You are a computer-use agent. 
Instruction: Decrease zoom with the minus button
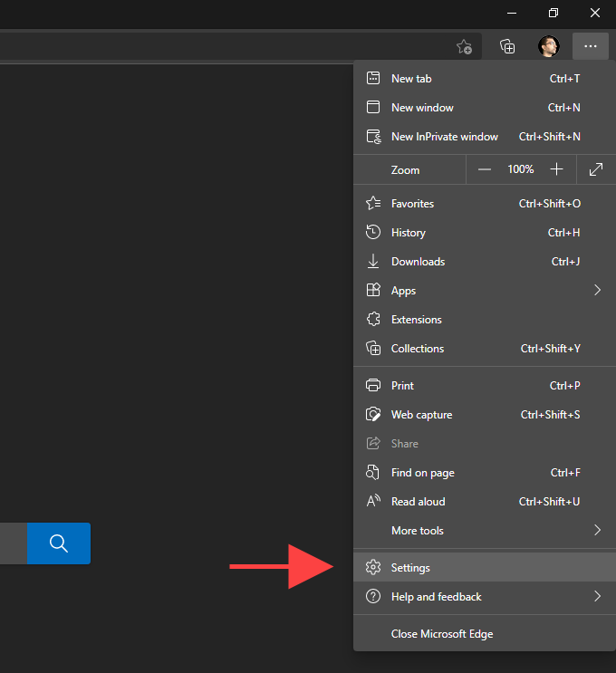(x=485, y=169)
